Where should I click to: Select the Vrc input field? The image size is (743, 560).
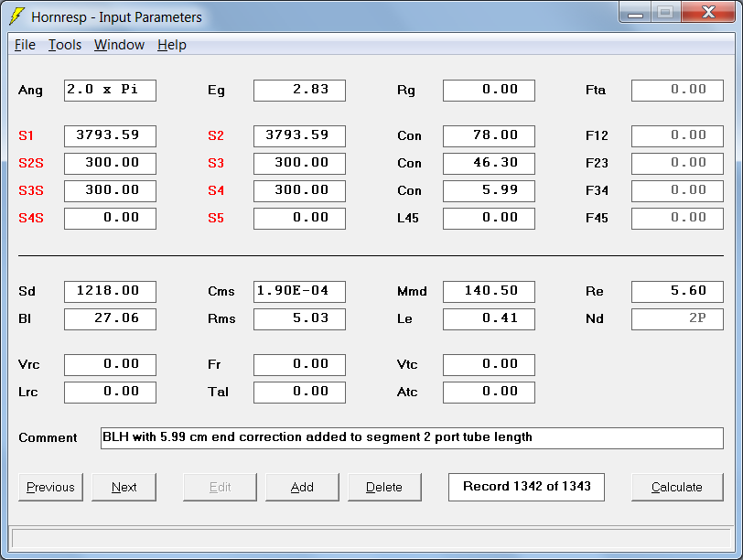[110, 365]
